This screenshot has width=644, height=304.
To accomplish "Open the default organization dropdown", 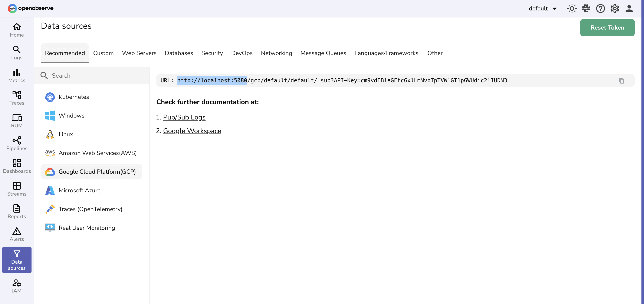I will tap(543, 8).
